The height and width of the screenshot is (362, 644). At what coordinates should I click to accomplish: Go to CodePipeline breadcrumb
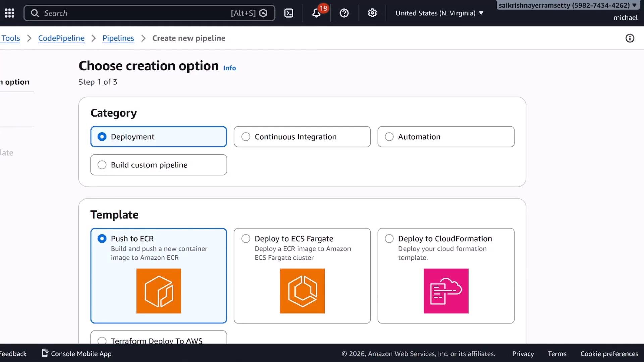61,38
